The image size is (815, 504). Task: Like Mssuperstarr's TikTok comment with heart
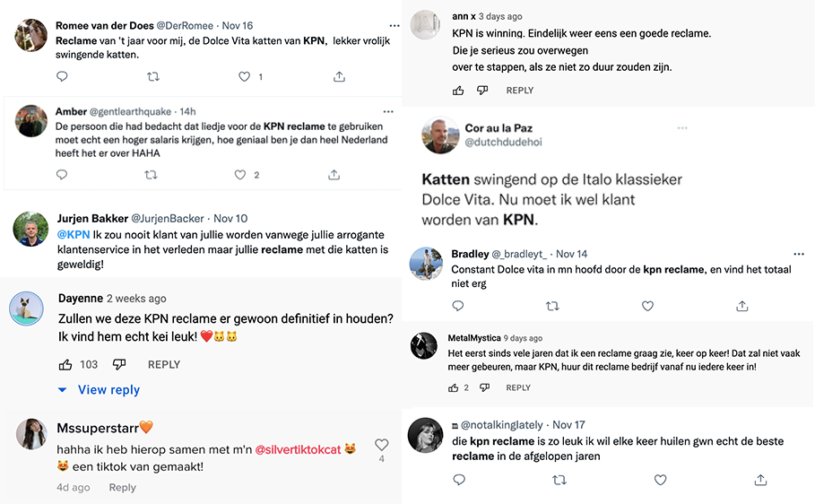pyautogui.click(x=381, y=445)
